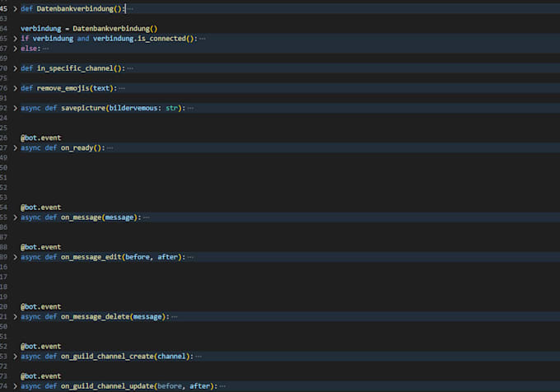
Task: Click @bot.event decorator above on_guild_channel_update
Action: click(40, 376)
